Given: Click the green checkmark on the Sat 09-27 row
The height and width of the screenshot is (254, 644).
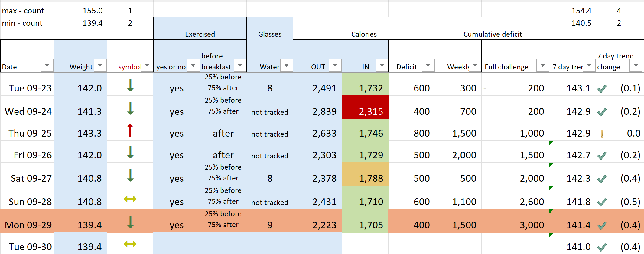Looking at the screenshot, I should pyautogui.click(x=602, y=179).
